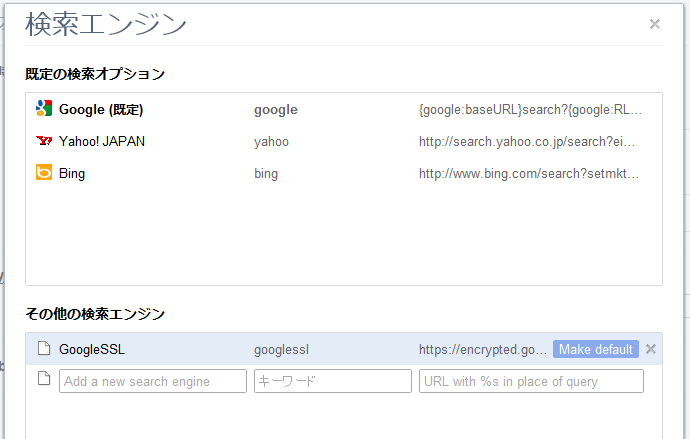
Task: Close the 検索エンジン dialog
Action: (655, 24)
